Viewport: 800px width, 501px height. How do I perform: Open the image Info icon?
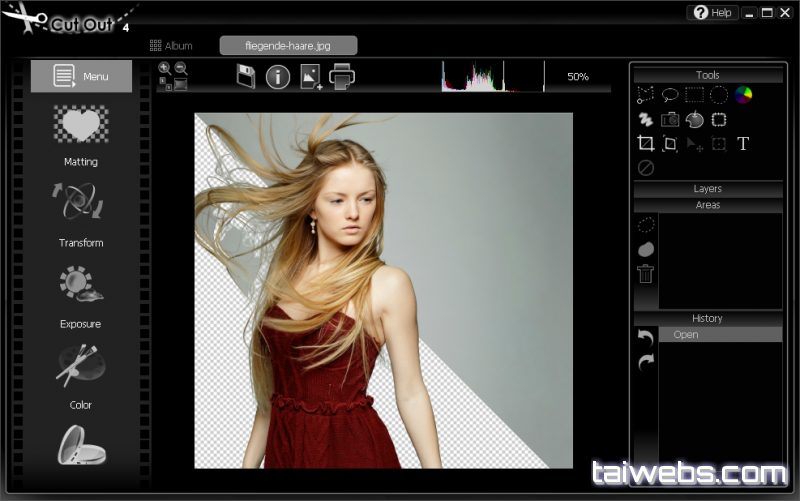(x=278, y=76)
